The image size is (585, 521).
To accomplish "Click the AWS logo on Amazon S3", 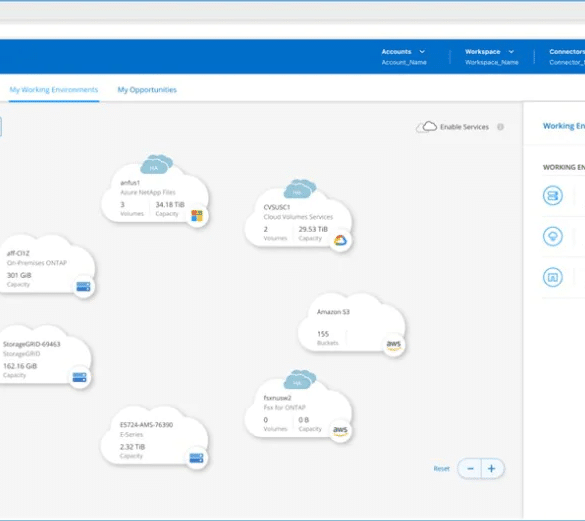I will (394, 345).
